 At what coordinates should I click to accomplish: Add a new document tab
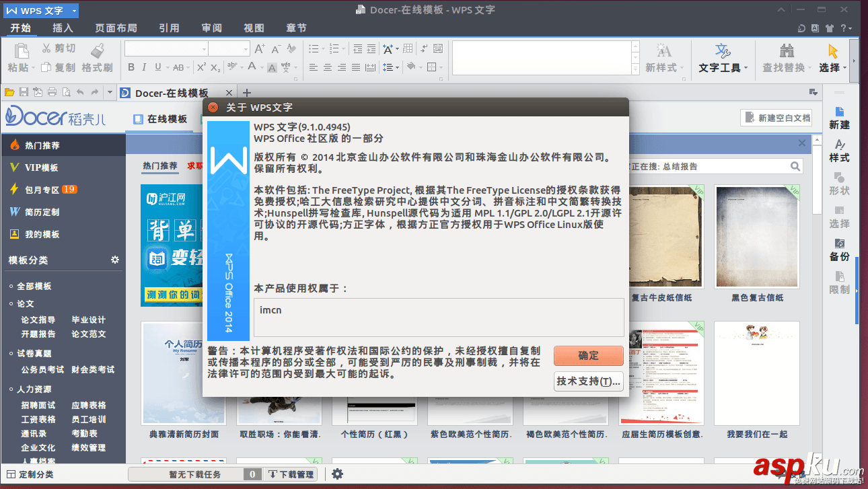[x=246, y=93]
